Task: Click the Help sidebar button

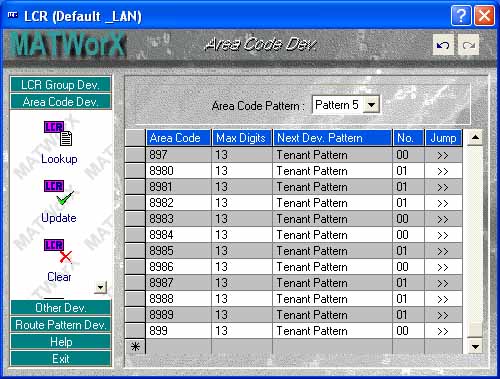Action: point(61,342)
